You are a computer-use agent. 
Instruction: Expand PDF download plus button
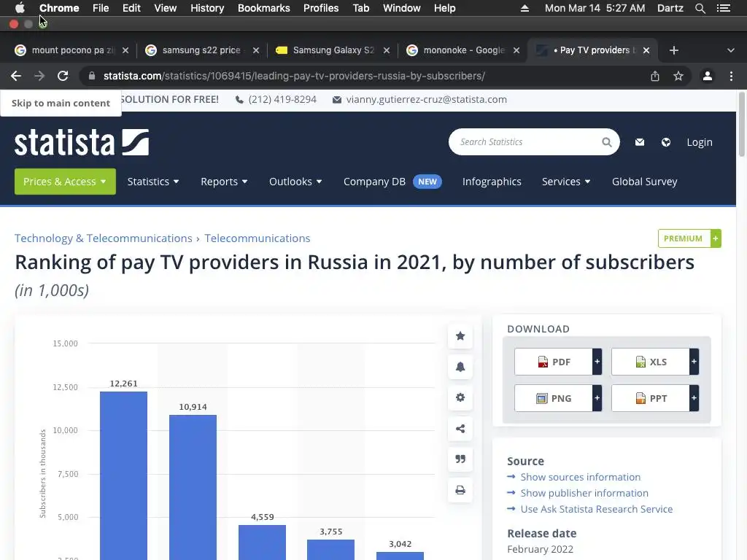pos(597,362)
